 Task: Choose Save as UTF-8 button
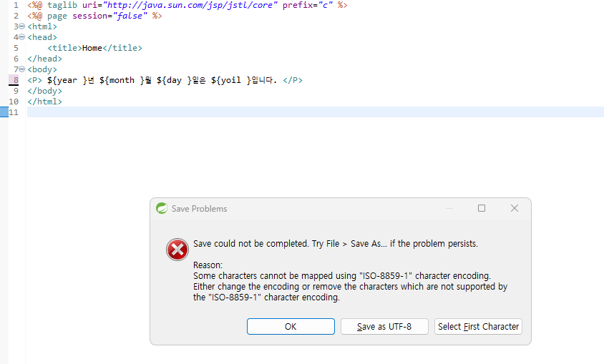[384, 326]
